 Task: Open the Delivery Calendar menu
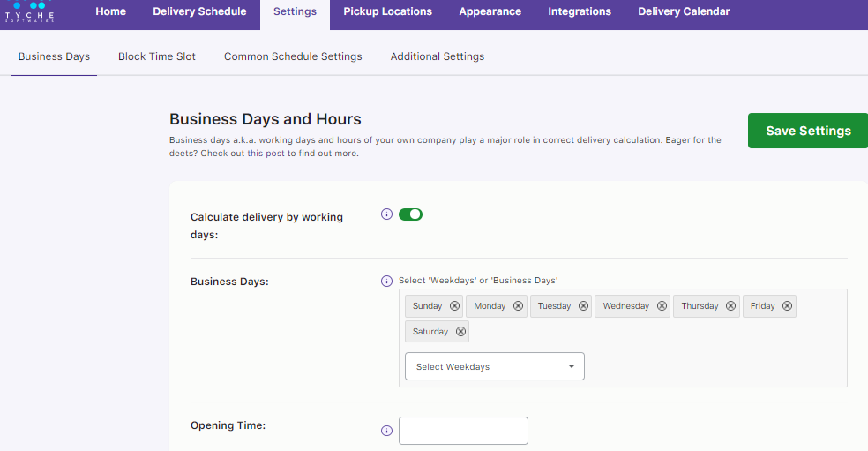tap(684, 12)
